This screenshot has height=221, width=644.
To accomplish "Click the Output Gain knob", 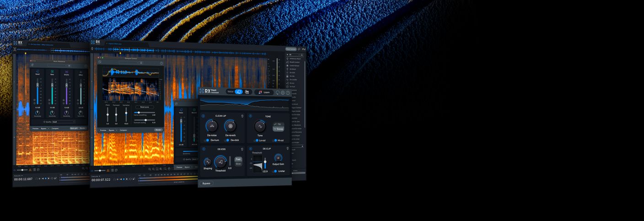I will pyautogui.click(x=279, y=158).
